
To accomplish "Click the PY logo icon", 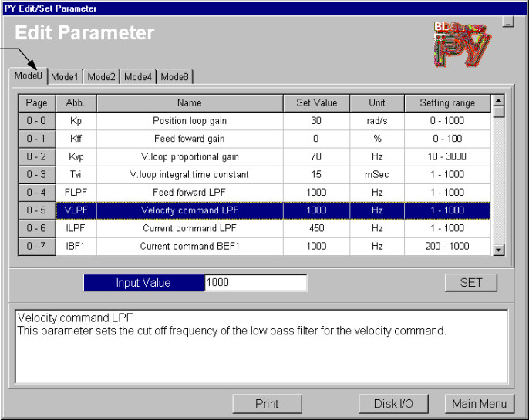I will coord(462,44).
